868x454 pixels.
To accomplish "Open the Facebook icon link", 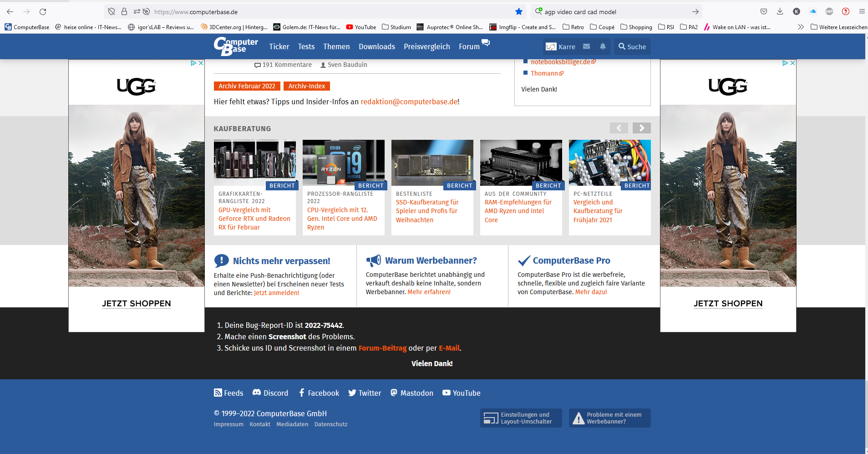I will tap(319, 393).
